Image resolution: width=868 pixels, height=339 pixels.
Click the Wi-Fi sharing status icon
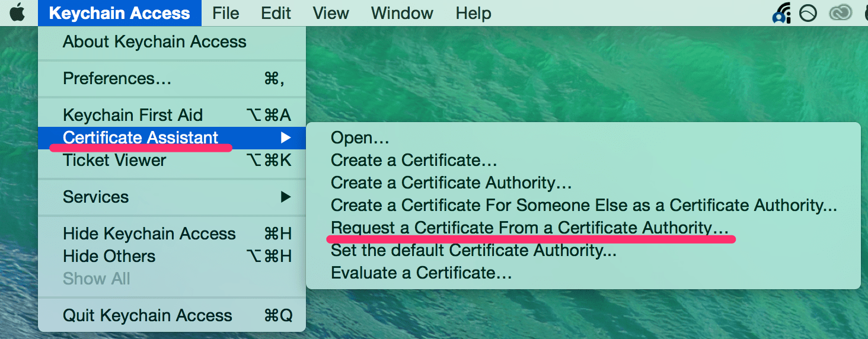[x=782, y=13]
